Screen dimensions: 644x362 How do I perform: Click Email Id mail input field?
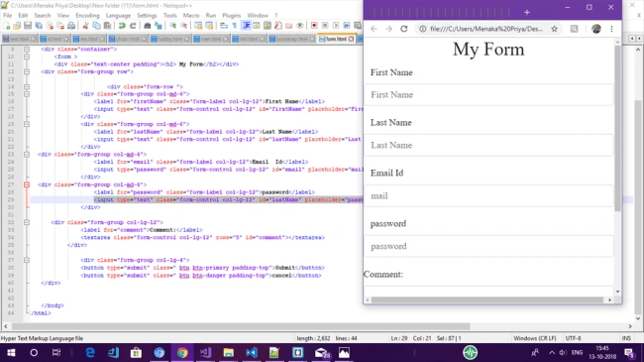pos(488,195)
